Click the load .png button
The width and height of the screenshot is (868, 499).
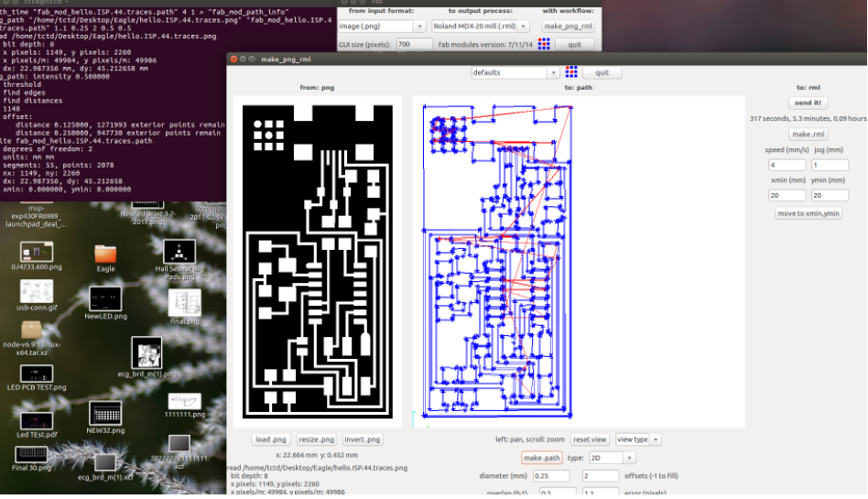[271, 439]
